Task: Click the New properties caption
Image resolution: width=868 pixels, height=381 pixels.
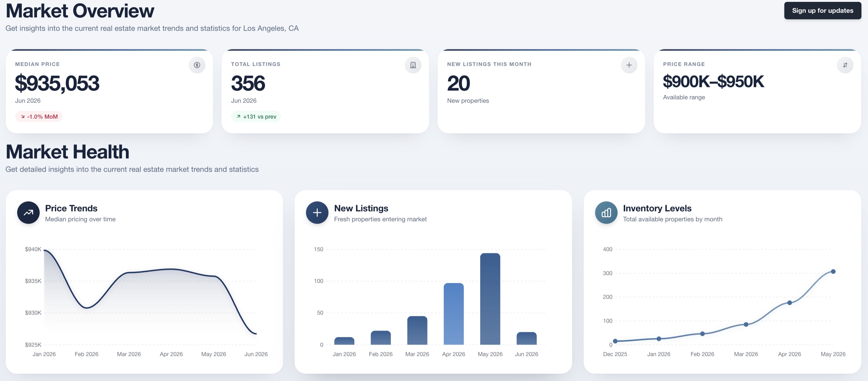Action: point(468,101)
